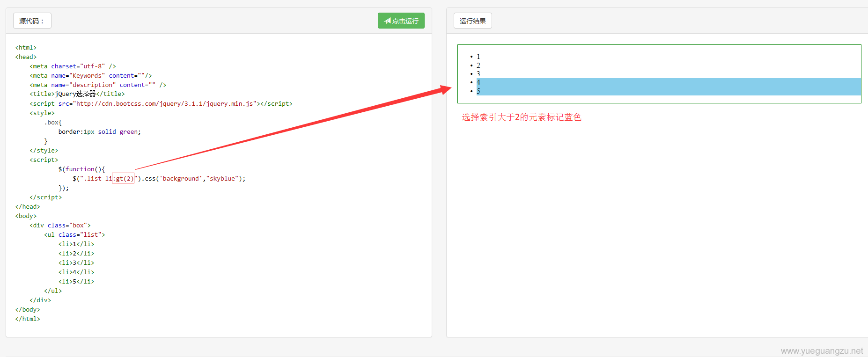Click the paper plane icon on run button
Image resolution: width=868 pixels, height=357 pixels.
click(387, 21)
